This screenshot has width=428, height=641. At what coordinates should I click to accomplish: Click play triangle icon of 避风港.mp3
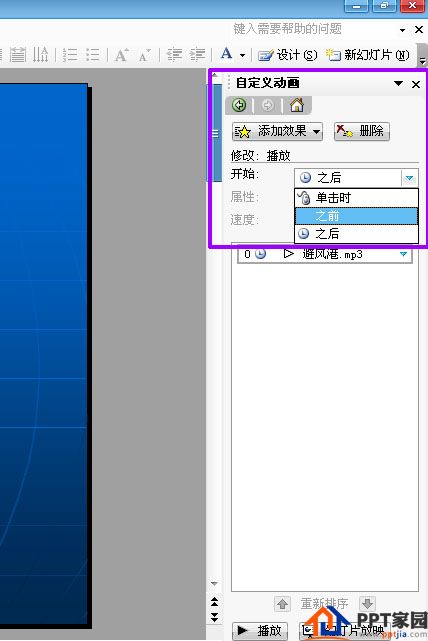point(289,254)
